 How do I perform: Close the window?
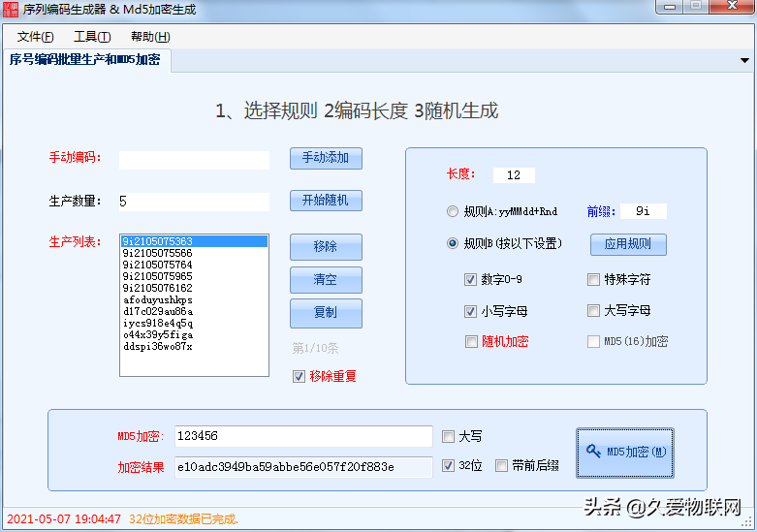click(x=732, y=6)
